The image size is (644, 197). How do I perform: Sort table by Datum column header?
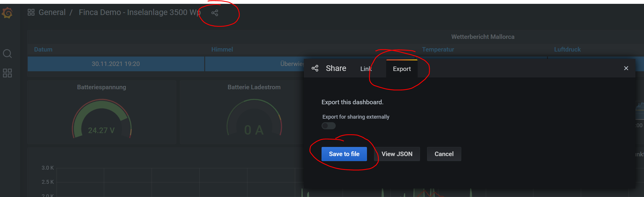pyautogui.click(x=43, y=49)
